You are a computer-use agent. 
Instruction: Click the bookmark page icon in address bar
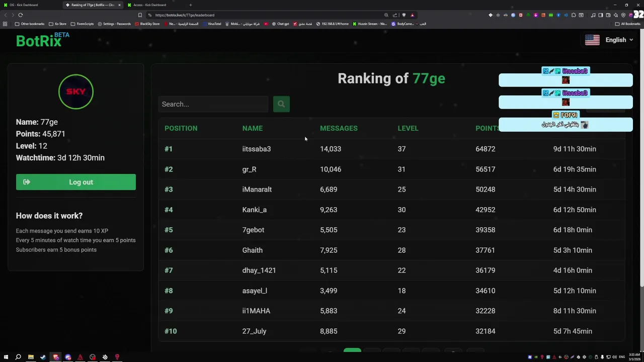[140, 15]
